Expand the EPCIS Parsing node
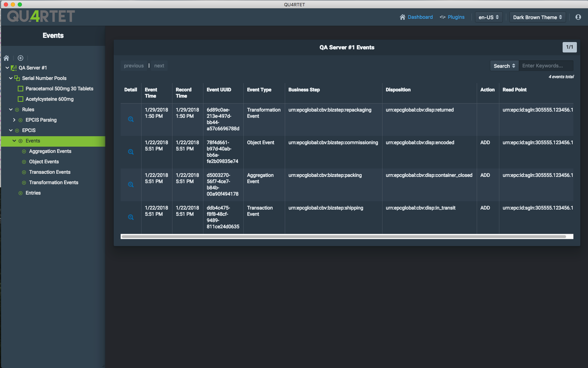This screenshot has width=588, height=368. pos(14,120)
